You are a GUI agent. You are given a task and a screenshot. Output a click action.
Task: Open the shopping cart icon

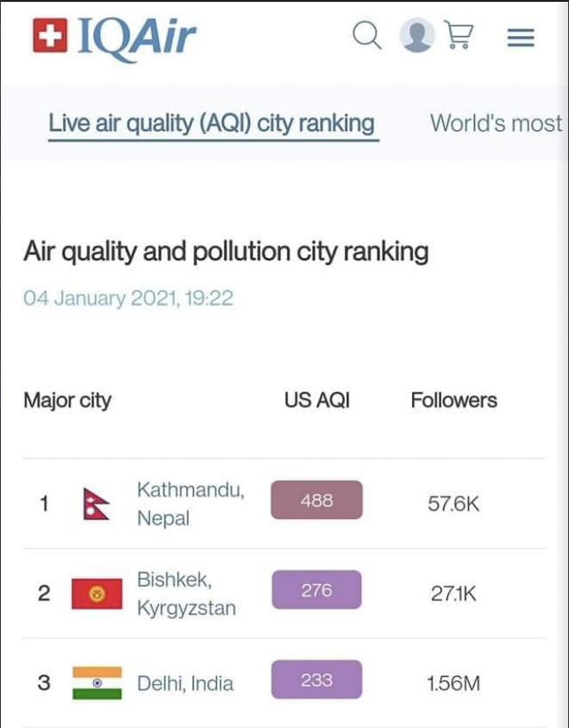click(x=459, y=35)
